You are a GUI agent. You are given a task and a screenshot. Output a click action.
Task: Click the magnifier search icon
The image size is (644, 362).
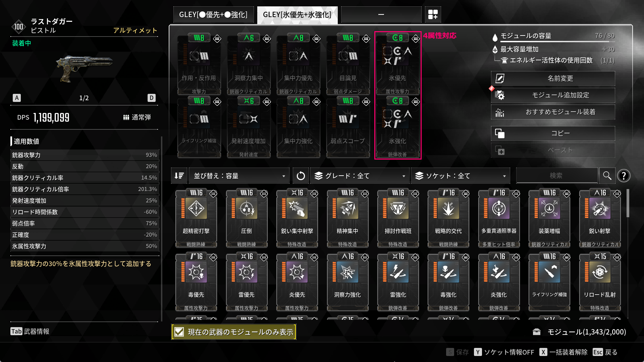607,176
